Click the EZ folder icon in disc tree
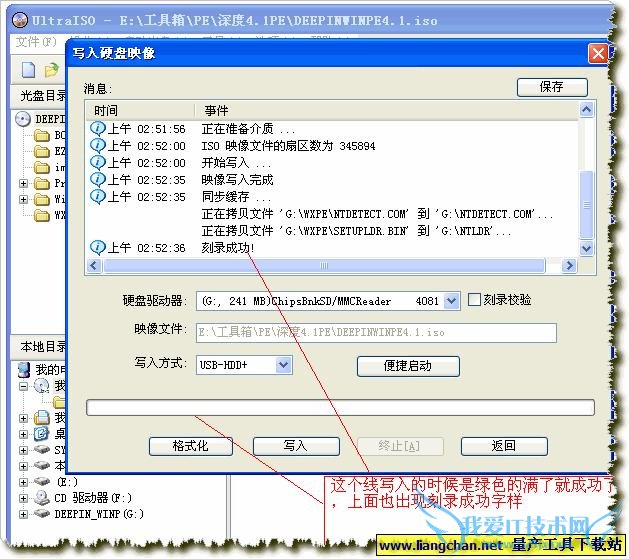The image size is (629, 559). [x=41, y=152]
